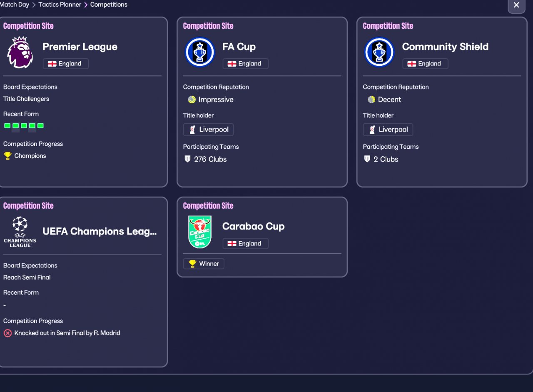Open the Premier League lion logo
The height and width of the screenshot is (392, 533).
click(x=20, y=52)
